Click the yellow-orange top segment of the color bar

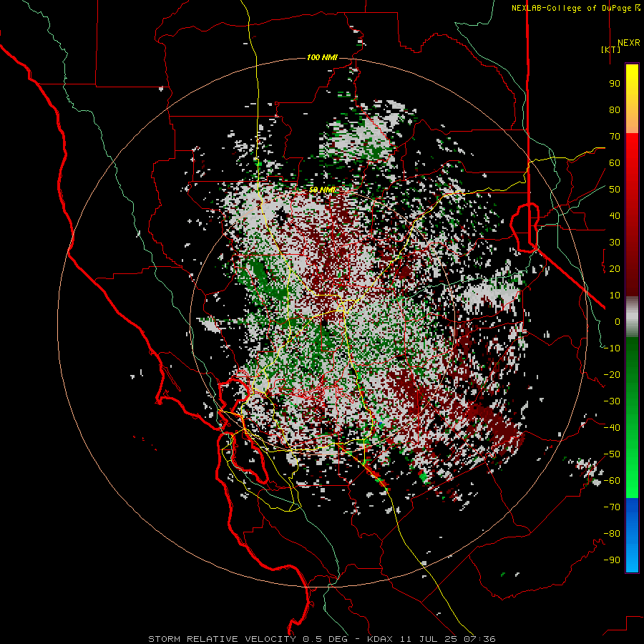point(632,99)
